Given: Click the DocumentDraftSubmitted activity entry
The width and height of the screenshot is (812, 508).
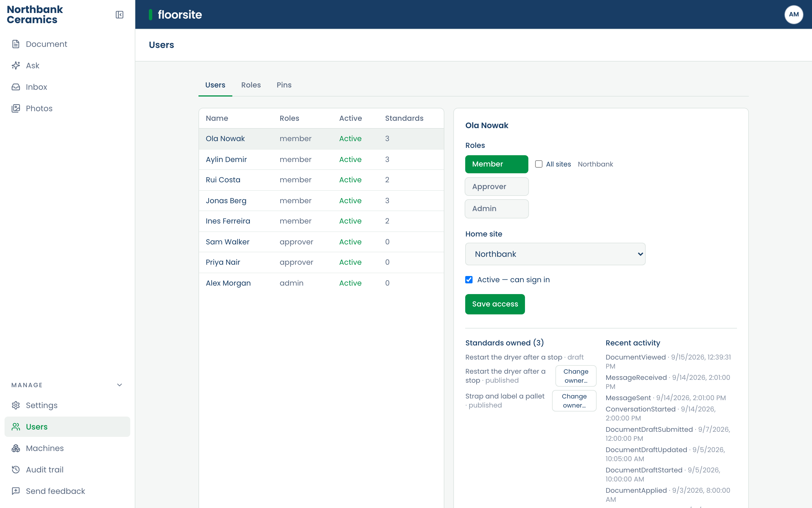Looking at the screenshot, I should [x=668, y=434].
